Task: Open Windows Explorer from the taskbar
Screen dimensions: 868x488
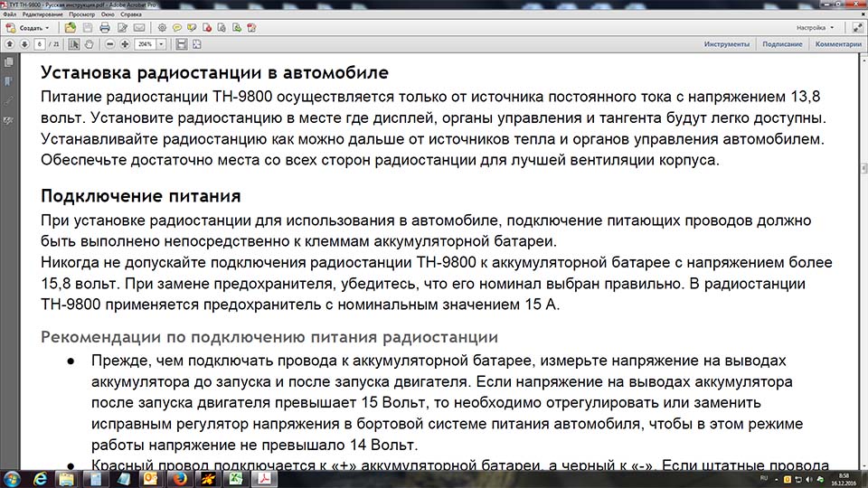Action: [x=67, y=479]
